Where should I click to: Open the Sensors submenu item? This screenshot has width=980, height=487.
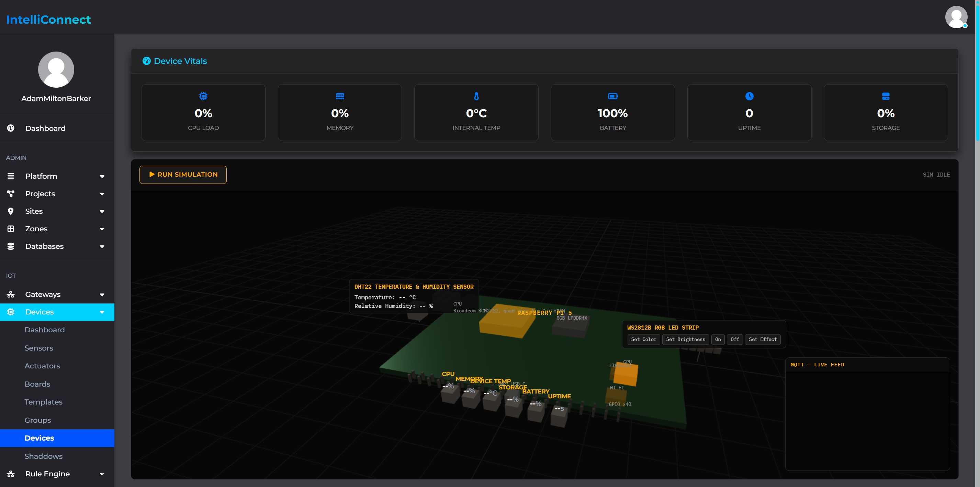[x=39, y=348]
